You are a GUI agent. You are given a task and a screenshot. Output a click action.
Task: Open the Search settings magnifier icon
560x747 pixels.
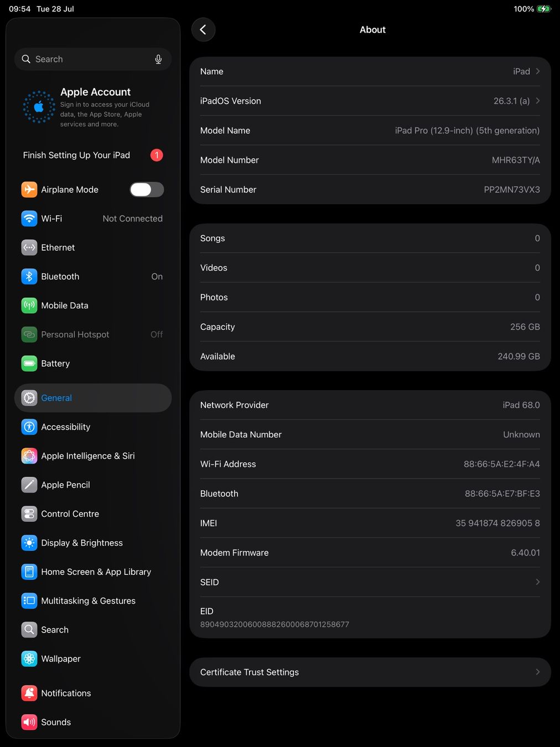(x=29, y=630)
